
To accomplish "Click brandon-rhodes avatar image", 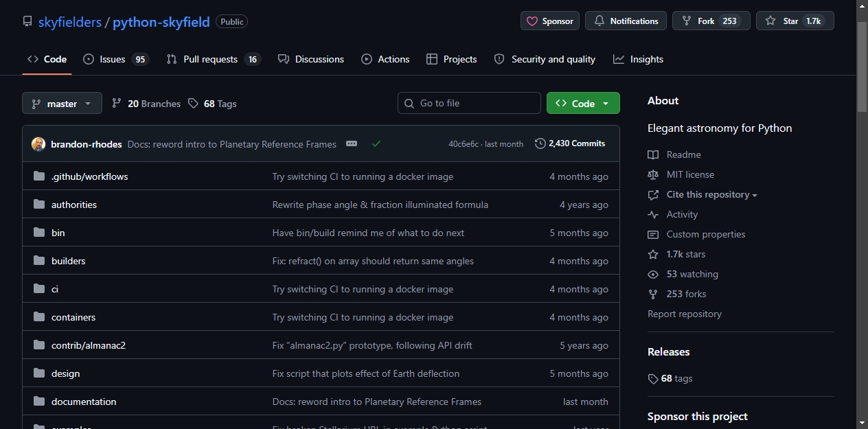I will (38, 144).
